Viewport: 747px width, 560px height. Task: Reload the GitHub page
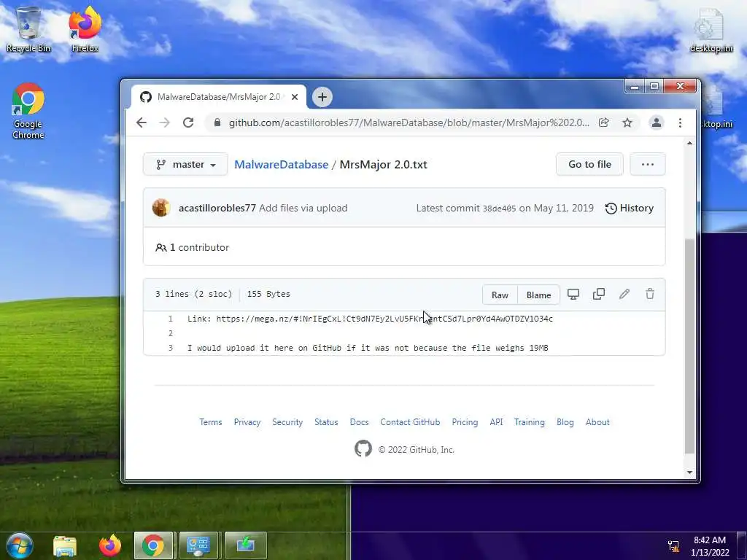coord(188,122)
